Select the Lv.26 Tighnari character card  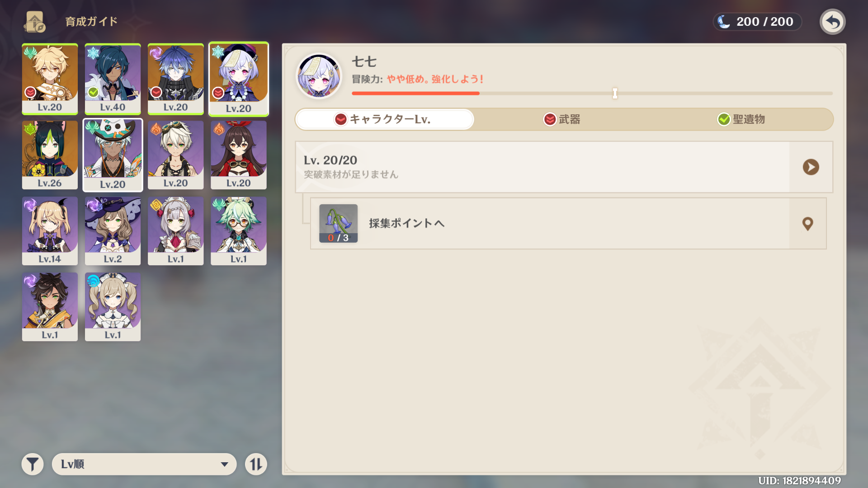50,155
